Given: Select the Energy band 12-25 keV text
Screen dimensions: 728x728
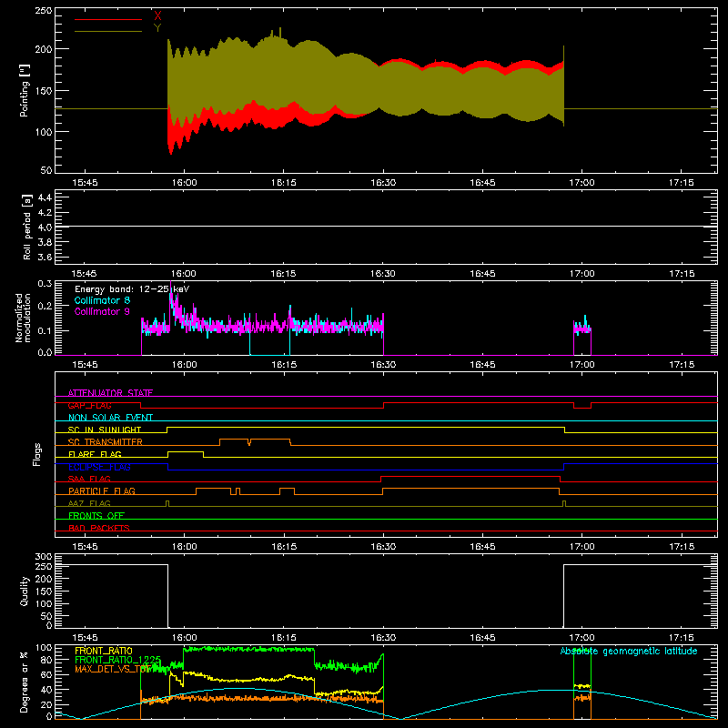Looking at the screenshot, I should [132, 289].
